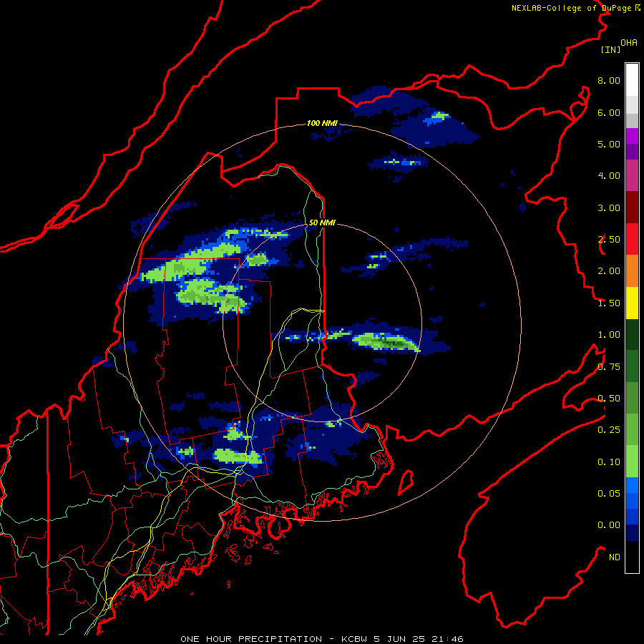This screenshot has height=644, width=644.
Task: Click the OHA product label
Action: [x=629, y=43]
